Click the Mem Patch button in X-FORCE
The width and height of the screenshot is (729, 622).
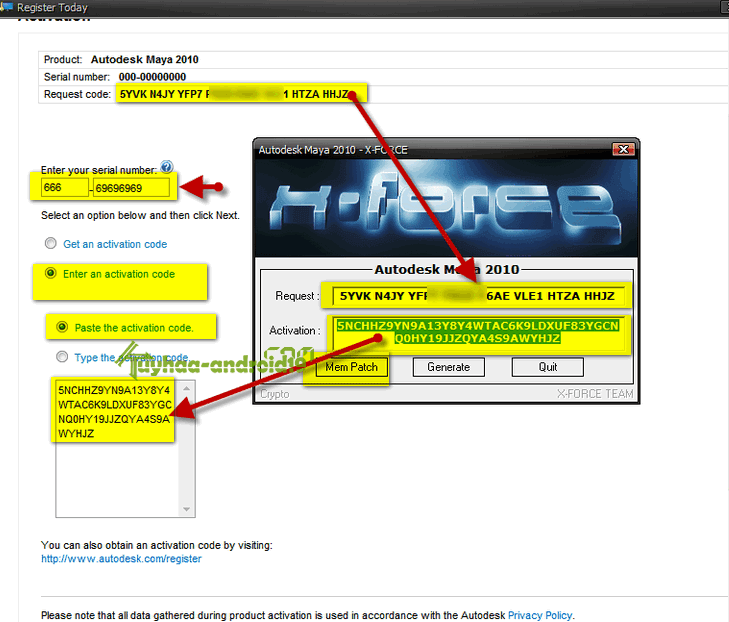[351, 367]
